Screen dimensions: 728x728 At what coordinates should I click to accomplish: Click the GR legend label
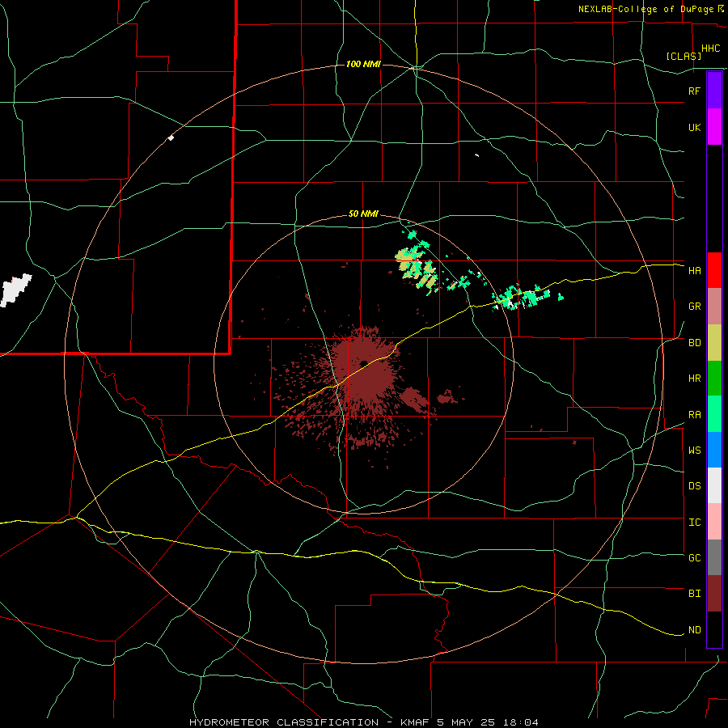coord(694,307)
